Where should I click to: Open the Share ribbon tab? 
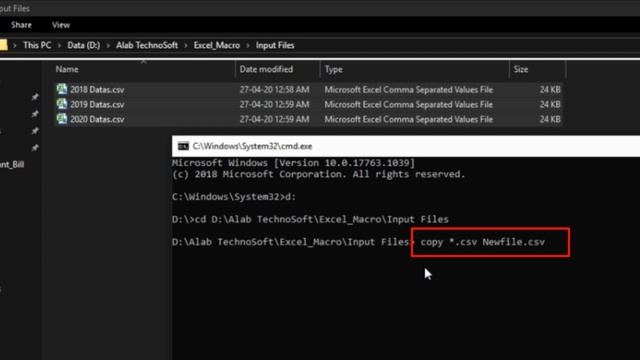point(21,25)
